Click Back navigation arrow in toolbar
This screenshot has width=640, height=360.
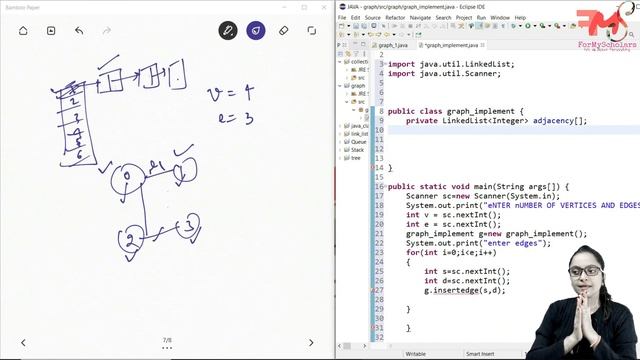click(x=386, y=34)
